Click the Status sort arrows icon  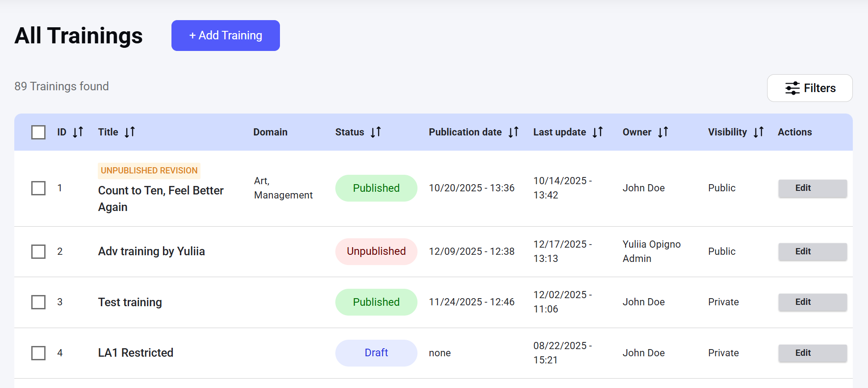point(376,132)
